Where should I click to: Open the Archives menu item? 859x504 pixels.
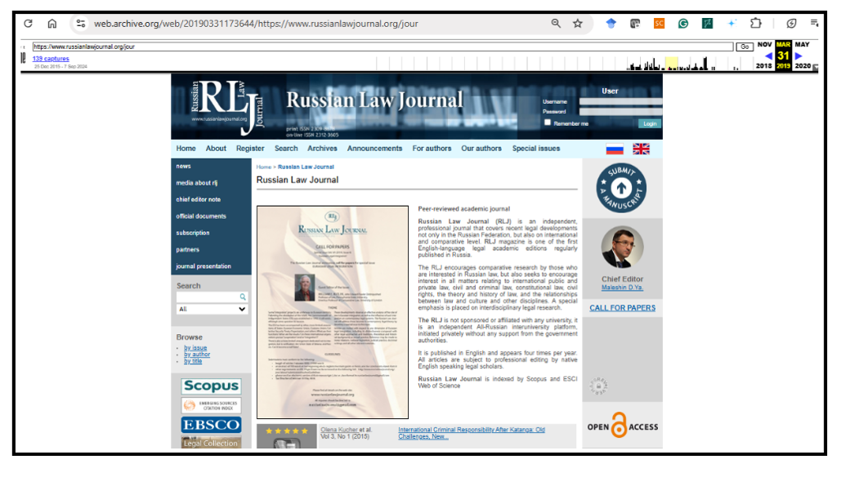pyautogui.click(x=322, y=149)
